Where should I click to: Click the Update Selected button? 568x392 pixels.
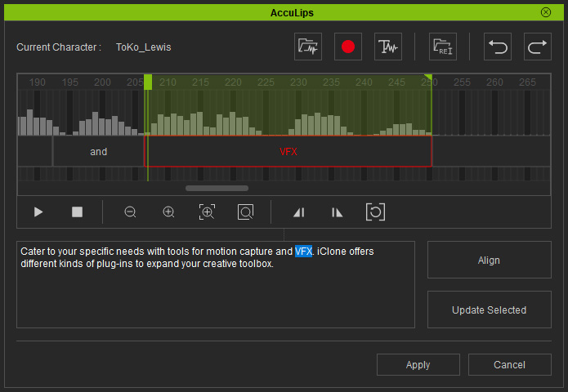[x=489, y=310]
